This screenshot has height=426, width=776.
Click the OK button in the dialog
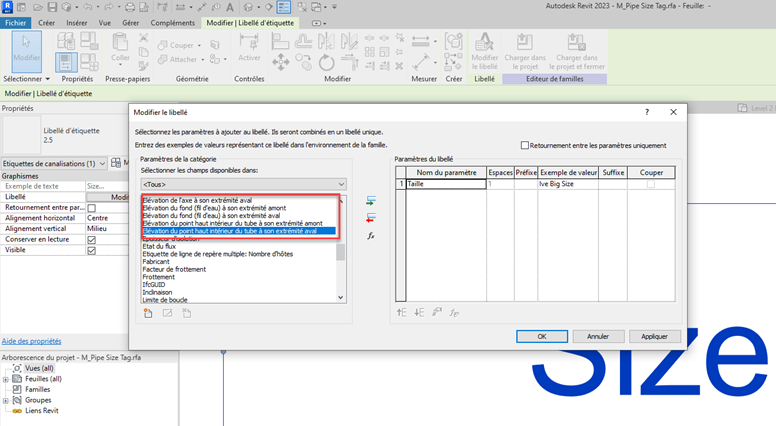(x=541, y=336)
